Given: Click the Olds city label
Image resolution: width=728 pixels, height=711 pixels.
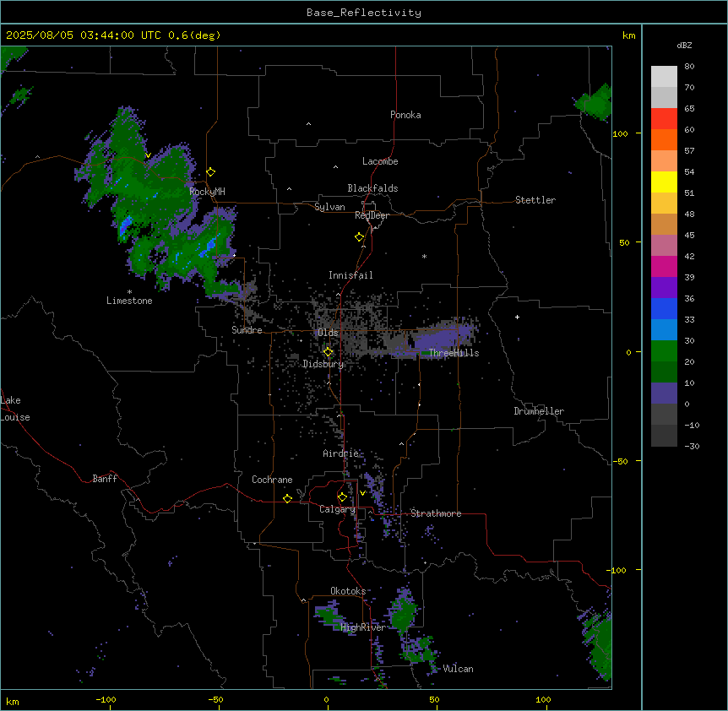Looking at the screenshot, I should pyautogui.click(x=328, y=333).
